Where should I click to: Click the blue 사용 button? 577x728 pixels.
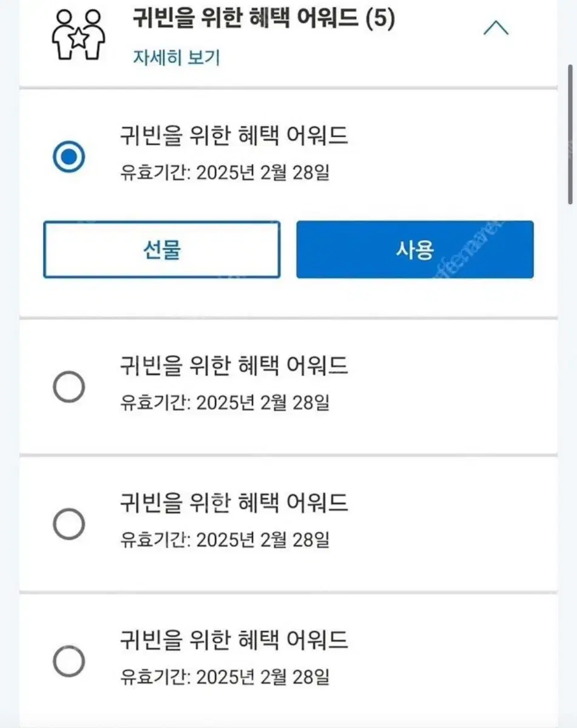click(x=415, y=249)
